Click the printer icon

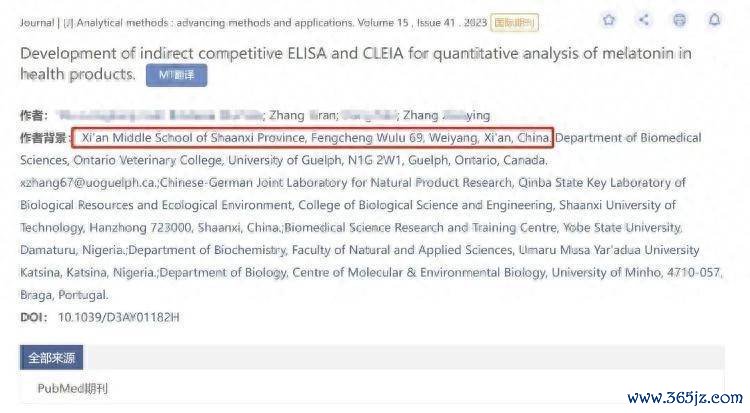pos(679,20)
